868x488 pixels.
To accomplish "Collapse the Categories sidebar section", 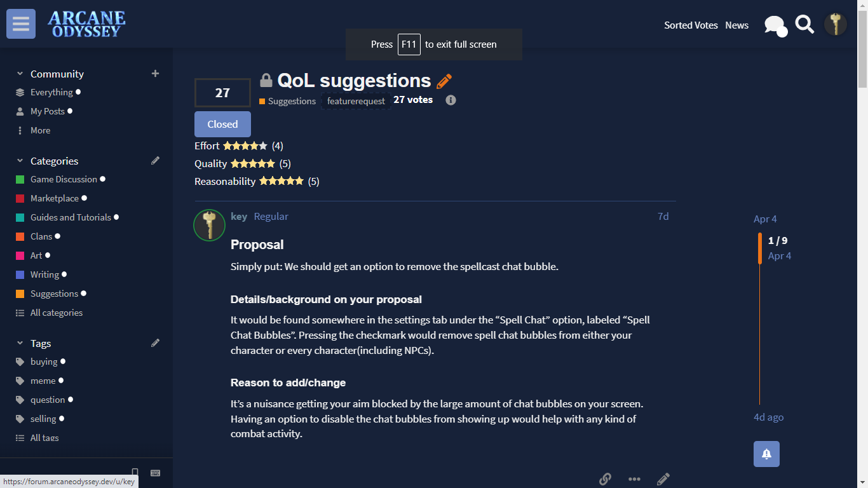I will 20,161.
